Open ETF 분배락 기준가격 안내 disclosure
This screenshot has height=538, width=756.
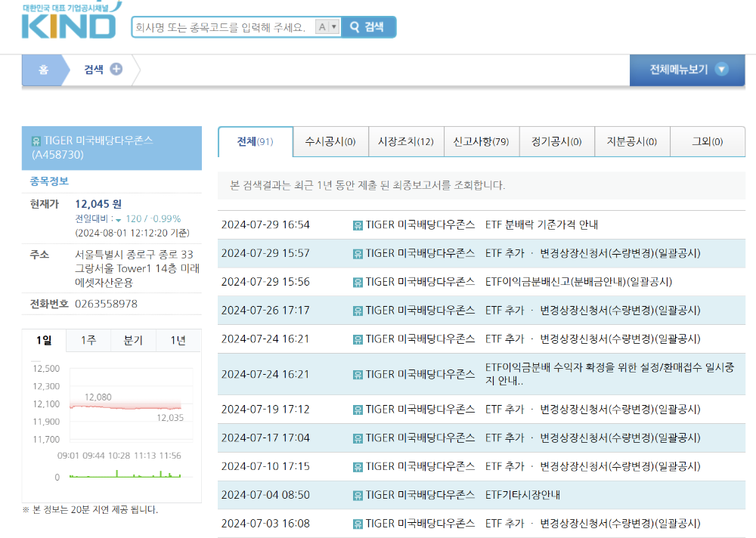tap(541, 224)
